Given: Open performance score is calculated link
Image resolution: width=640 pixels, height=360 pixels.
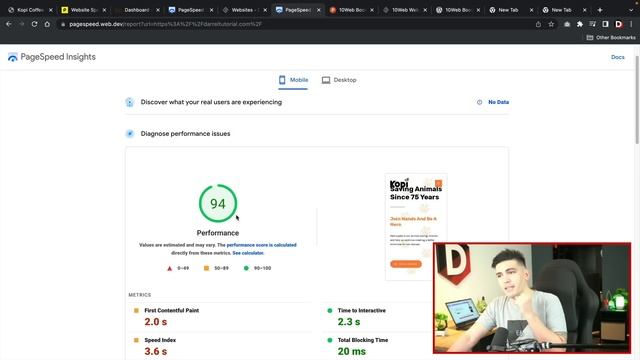Looking at the screenshot, I should point(261,245).
